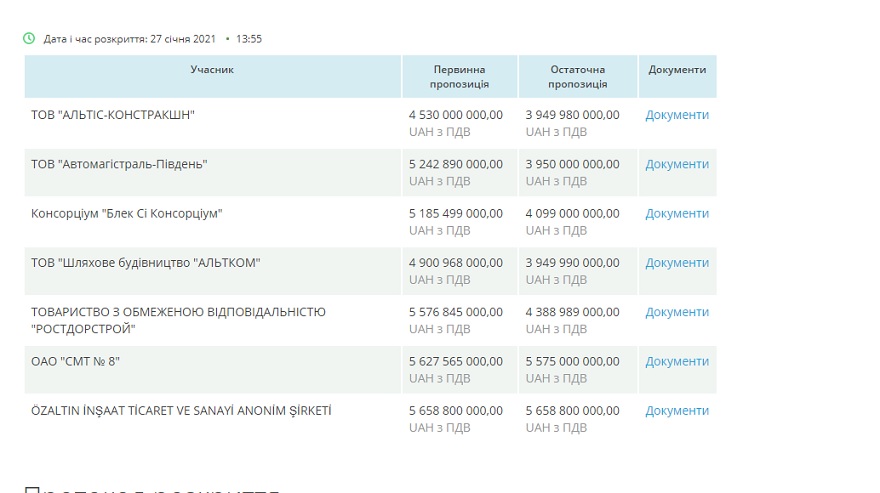
Task: Click the disclosure date 27 січня 2021
Action: tap(183, 39)
